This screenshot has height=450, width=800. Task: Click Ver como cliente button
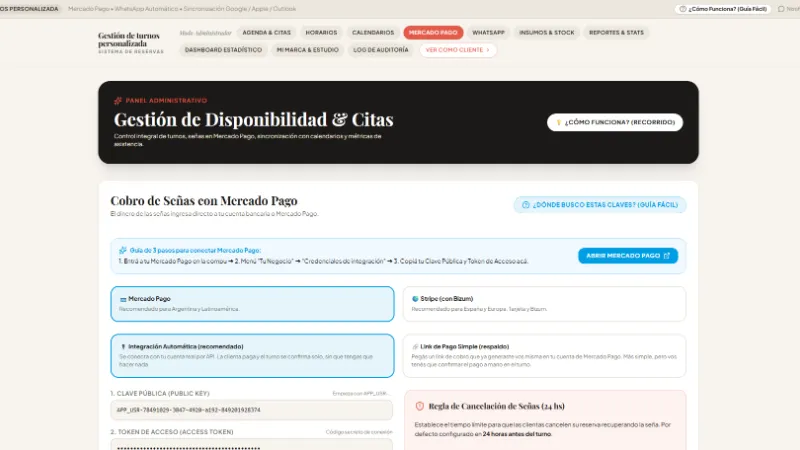(x=458, y=50)
